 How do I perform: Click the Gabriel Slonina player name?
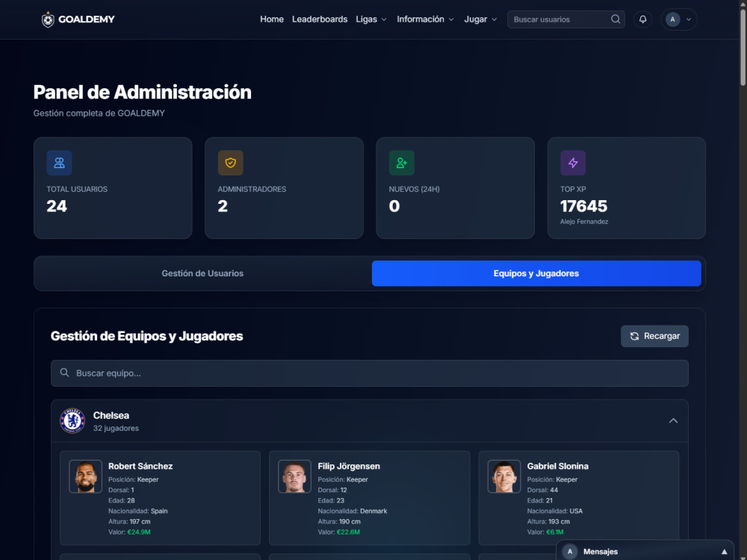pos(558,466)
